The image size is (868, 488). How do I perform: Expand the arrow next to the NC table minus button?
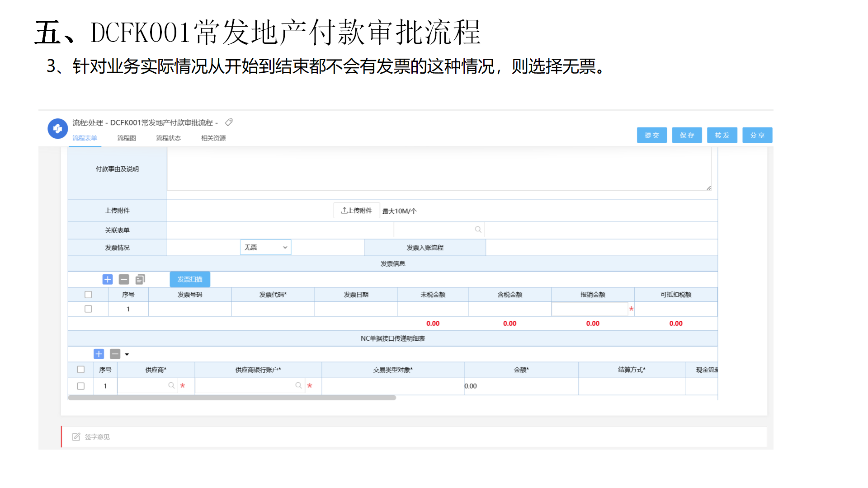click(x=127, y=354)
